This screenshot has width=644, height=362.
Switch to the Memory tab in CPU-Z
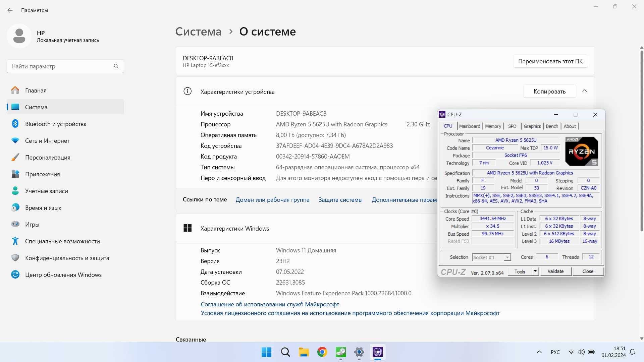coord(493,126)
